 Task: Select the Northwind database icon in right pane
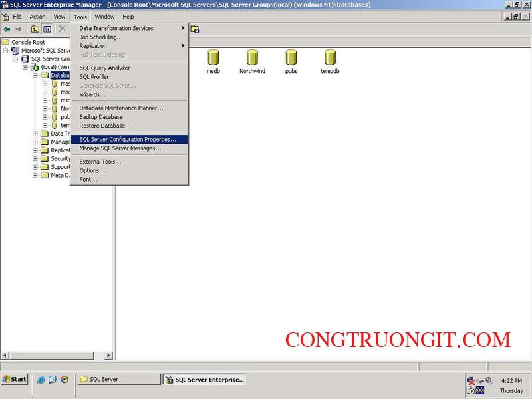(252, 57)
